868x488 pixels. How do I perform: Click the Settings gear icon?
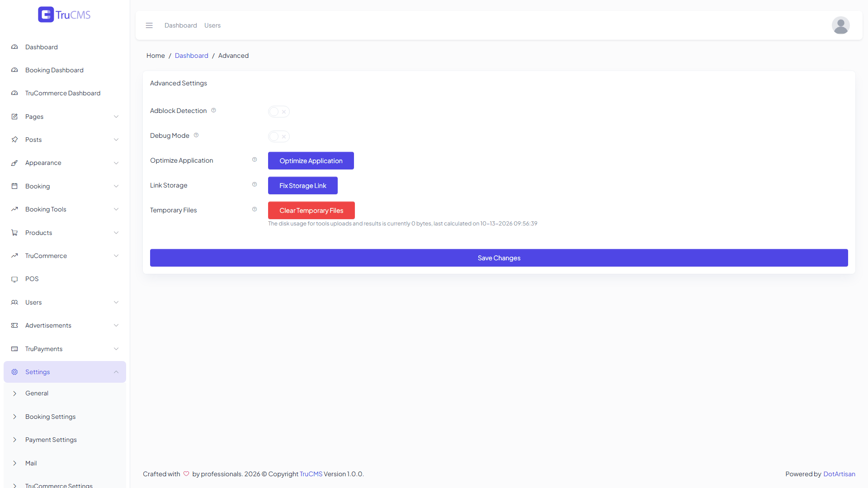point(14,372)
